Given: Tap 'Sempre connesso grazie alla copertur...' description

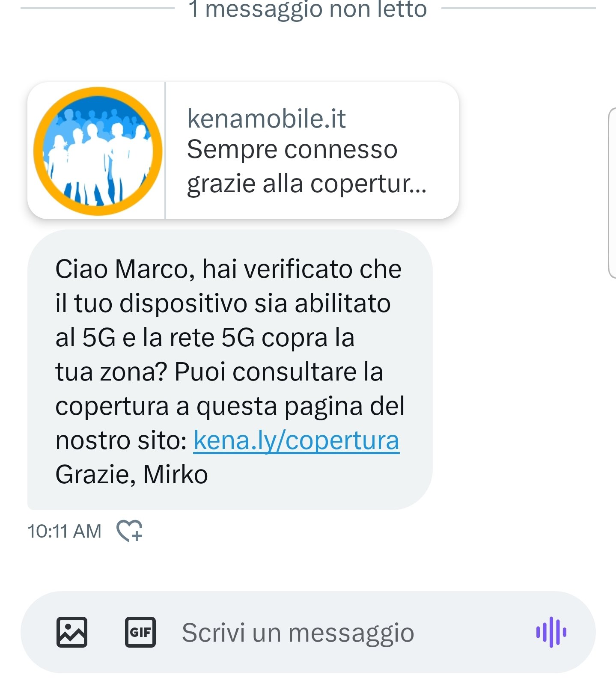Looking at the screenshot, I should 307,167.
